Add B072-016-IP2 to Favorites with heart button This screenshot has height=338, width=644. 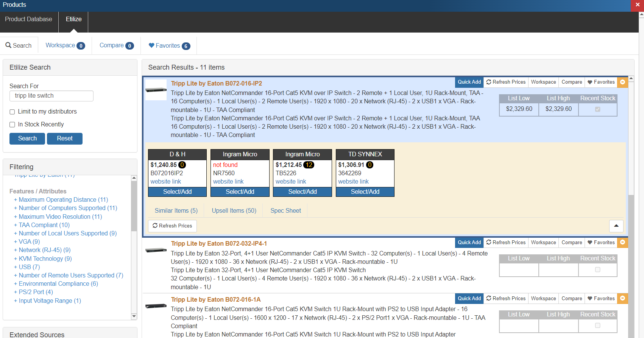tap(601, 82)
